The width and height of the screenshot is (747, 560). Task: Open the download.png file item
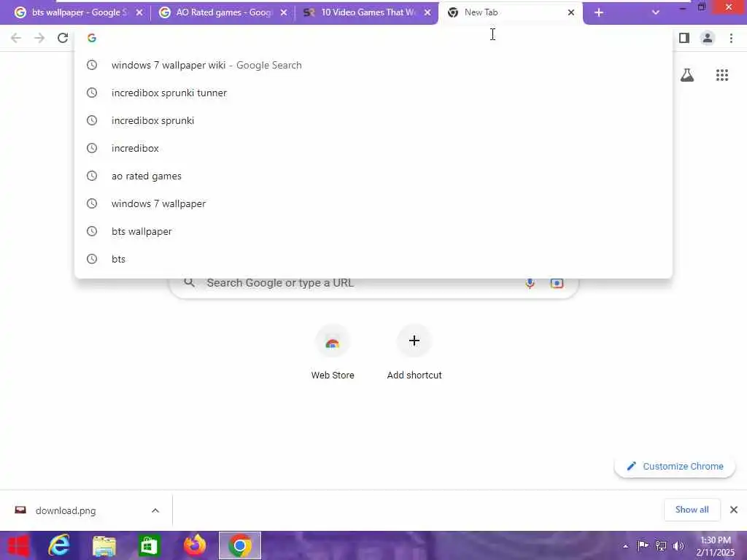(x=66, y=510)
